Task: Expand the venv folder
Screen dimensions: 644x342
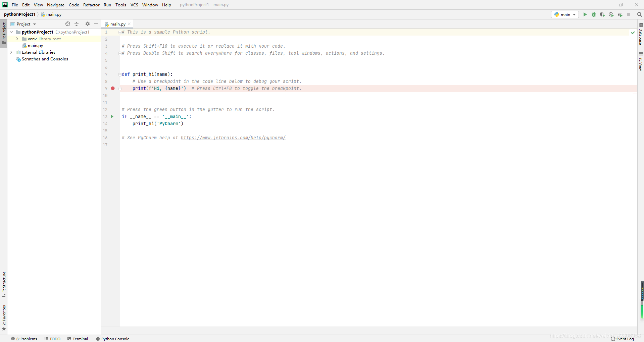Action: pos(17,39)
